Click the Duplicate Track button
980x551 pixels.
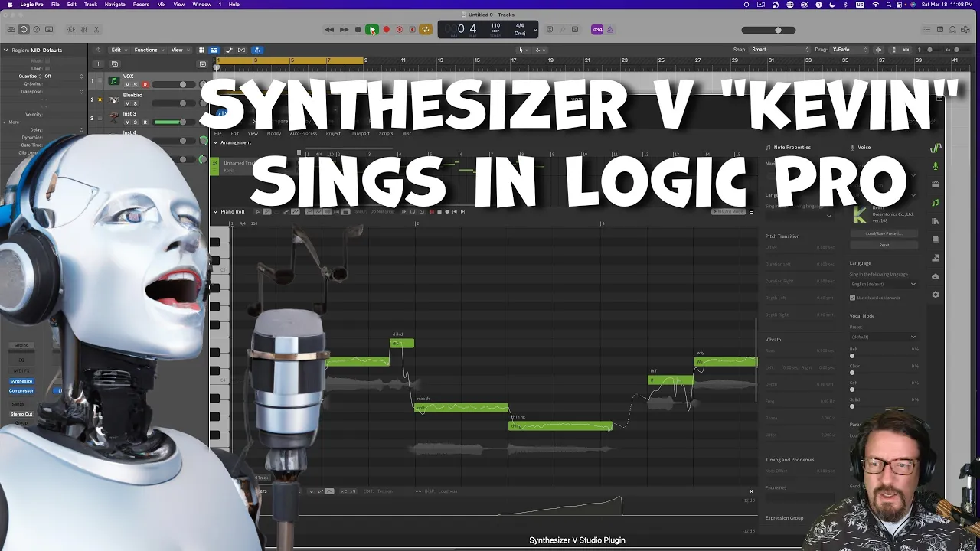[x=115, y=64]
